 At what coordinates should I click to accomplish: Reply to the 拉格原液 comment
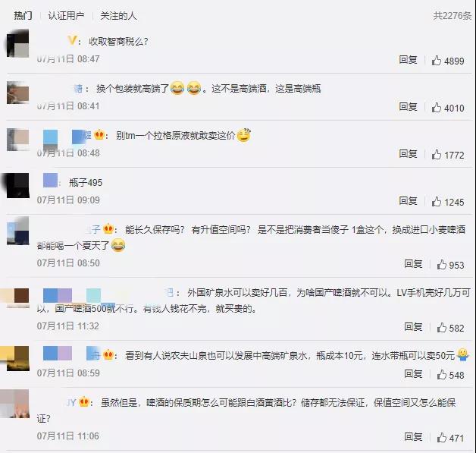[408, 154]
